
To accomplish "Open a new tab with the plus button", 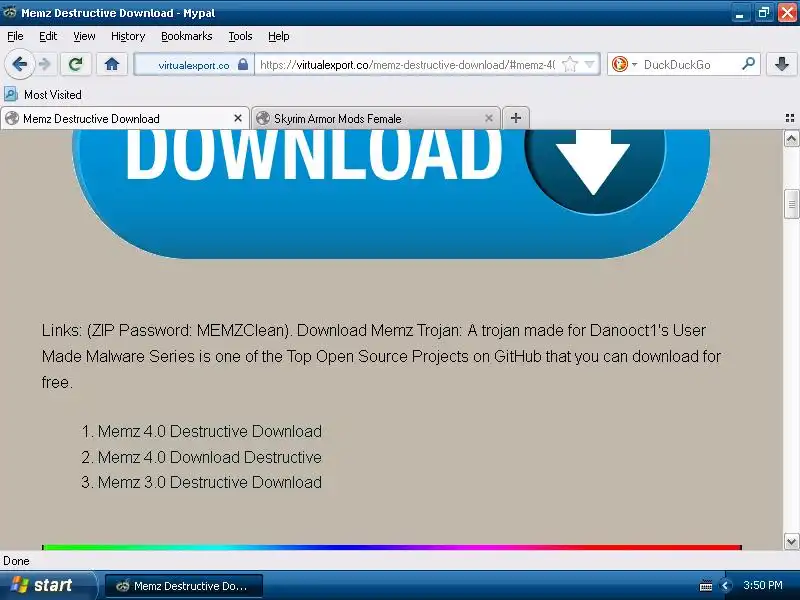I will pyautogui.click(x=516, y=118).
